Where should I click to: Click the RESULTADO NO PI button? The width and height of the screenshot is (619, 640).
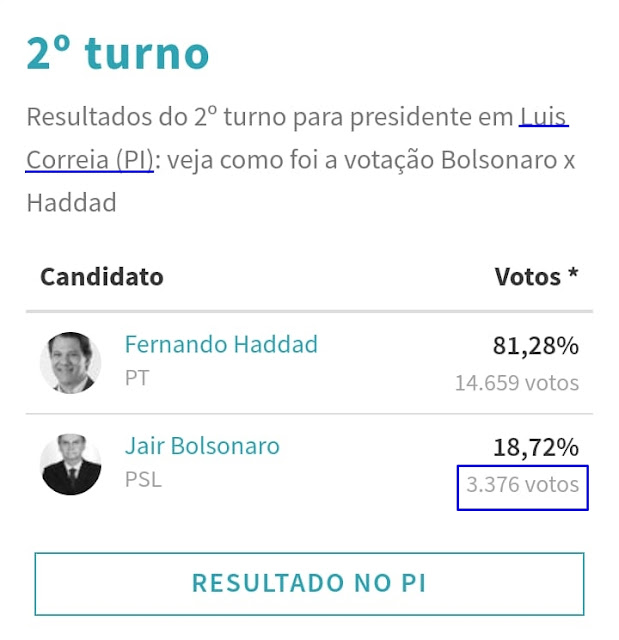[x=309, y=584]
